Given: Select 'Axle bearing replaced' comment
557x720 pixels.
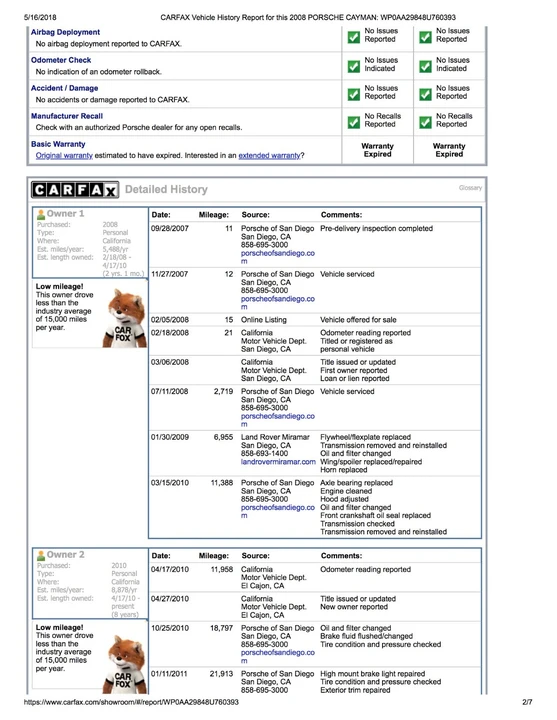Looking at the screenshot, I should (356, 483).
